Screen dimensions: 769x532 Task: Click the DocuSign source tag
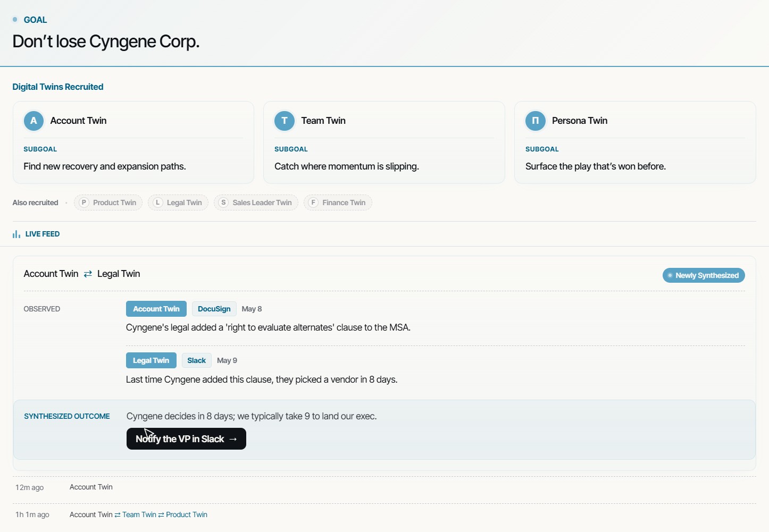(x=214, y=309)
